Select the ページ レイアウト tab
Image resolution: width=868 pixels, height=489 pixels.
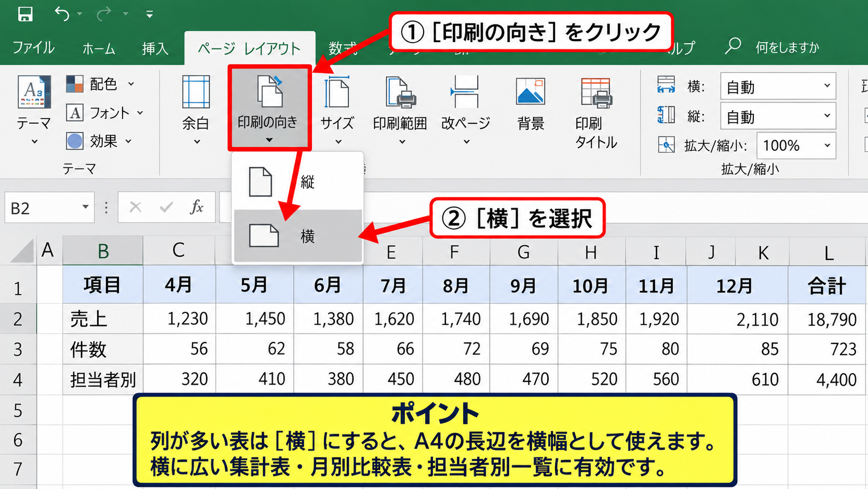250,48
